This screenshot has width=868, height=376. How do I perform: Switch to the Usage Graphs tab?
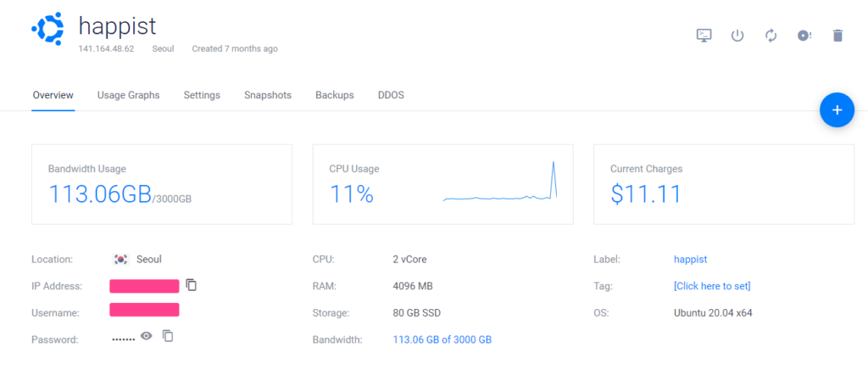[x=128, y=95]
